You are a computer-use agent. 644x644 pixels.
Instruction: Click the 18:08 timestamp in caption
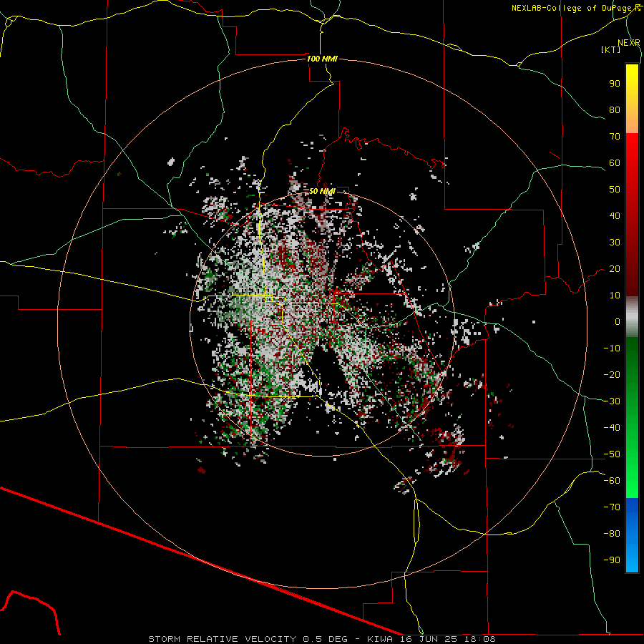point(479,639)
